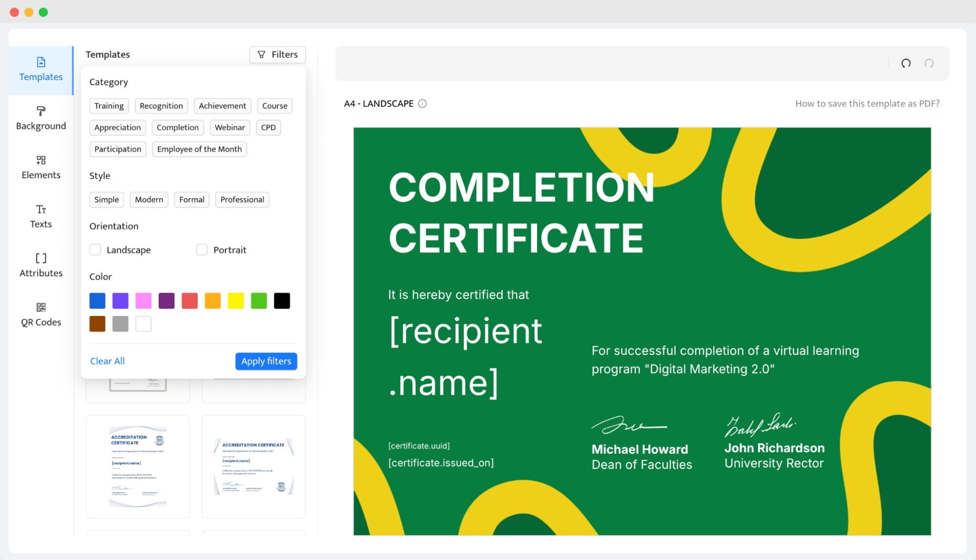
Task: Select the Course category tag
Action: point(274,106)
